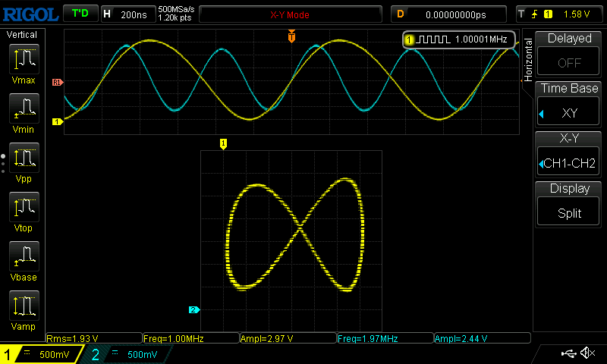Click the trigger rising edge icon
This screenshot has width=607, height=364.
(535, 14)
